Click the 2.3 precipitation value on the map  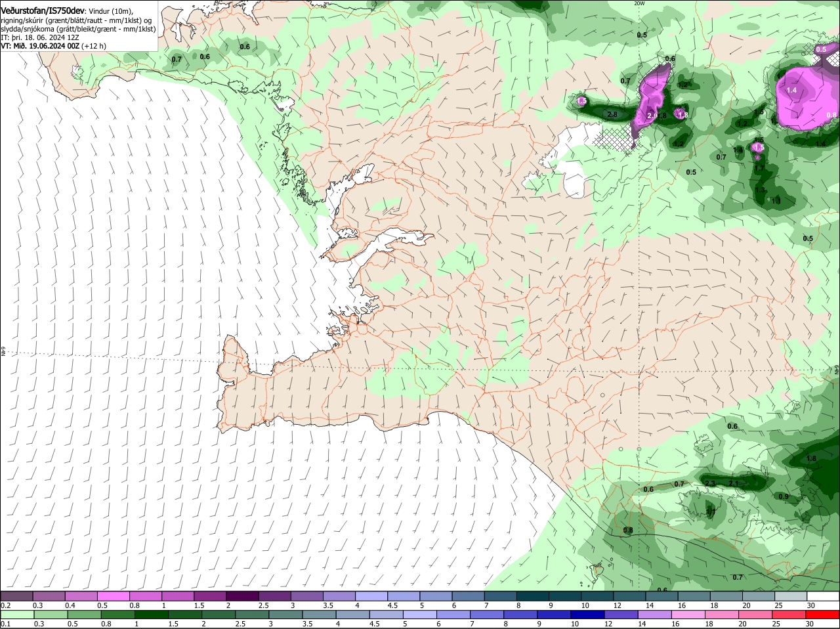pos(710,483)
